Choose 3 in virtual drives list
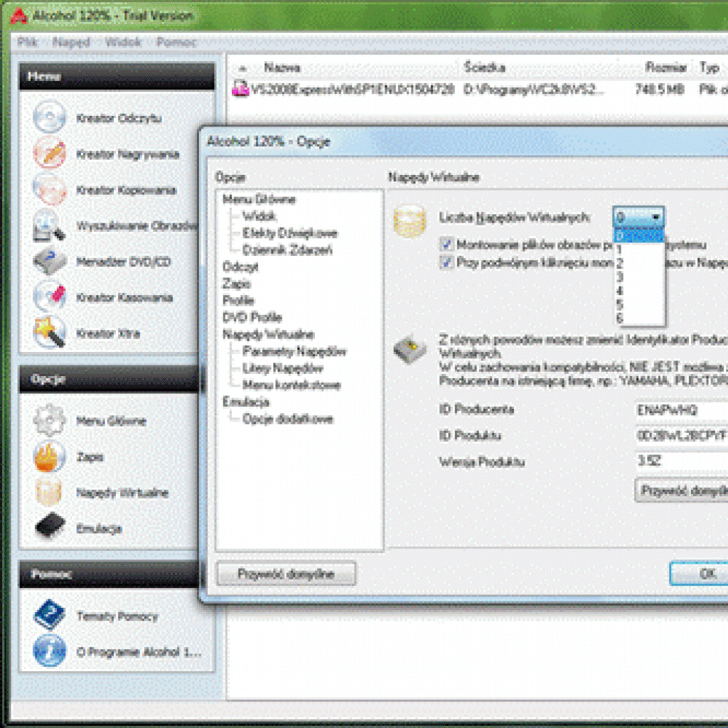 (x=620, y=277)
